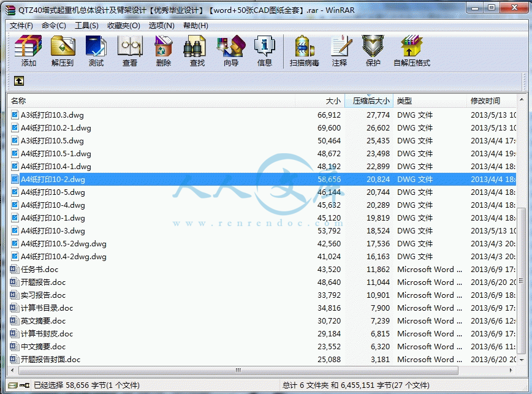Click the key icon in status bar

[x=25, y=385]
